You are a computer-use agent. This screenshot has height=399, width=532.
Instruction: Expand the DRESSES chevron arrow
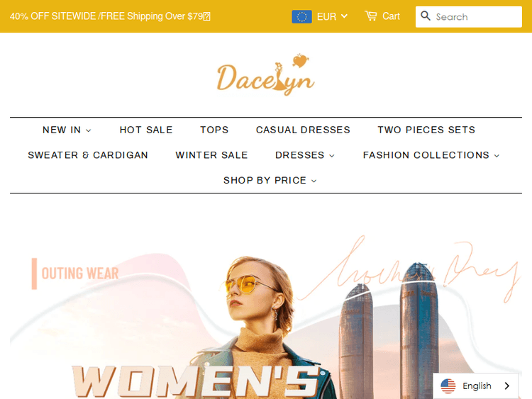332,156
